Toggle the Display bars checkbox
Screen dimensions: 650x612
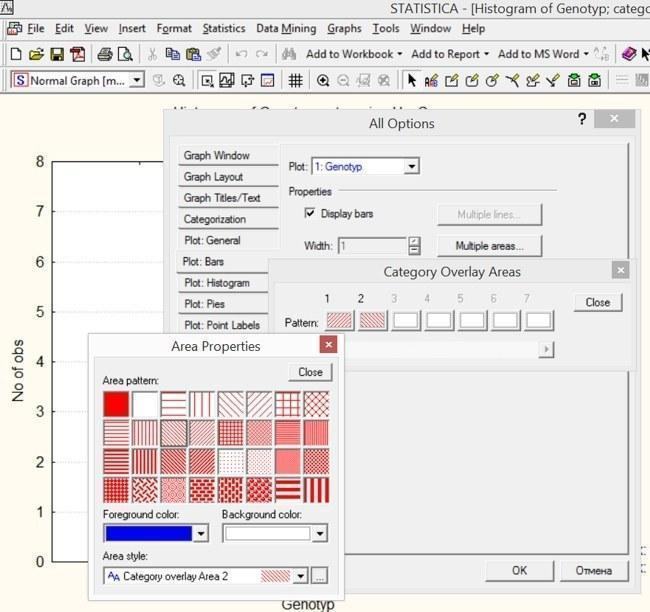310,213
